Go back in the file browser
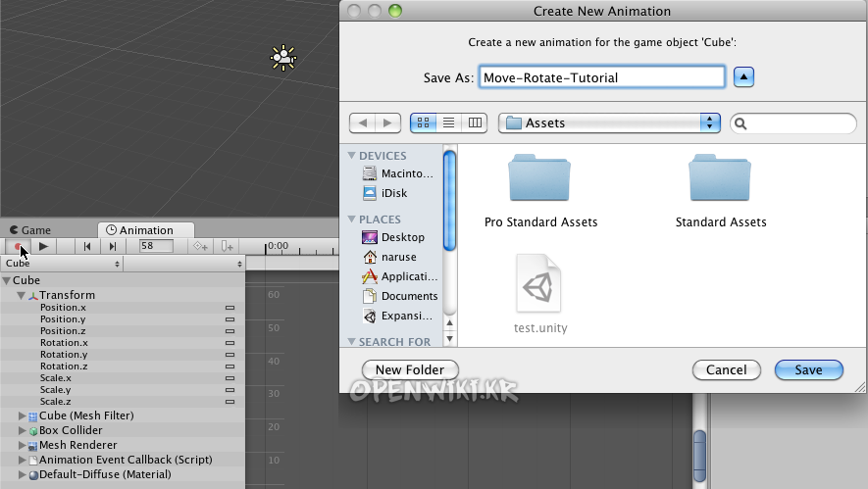This screenshot has width=868, height=489. 362,122
